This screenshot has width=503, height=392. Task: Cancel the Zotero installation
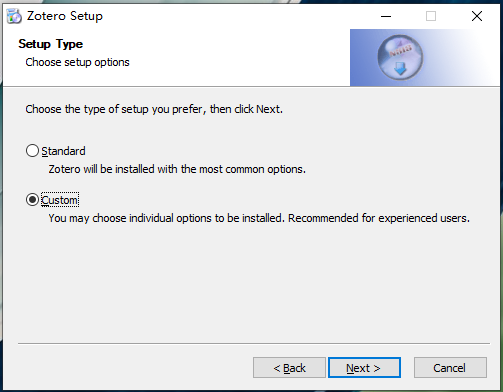pyautogui.click(x=450, y=368)
